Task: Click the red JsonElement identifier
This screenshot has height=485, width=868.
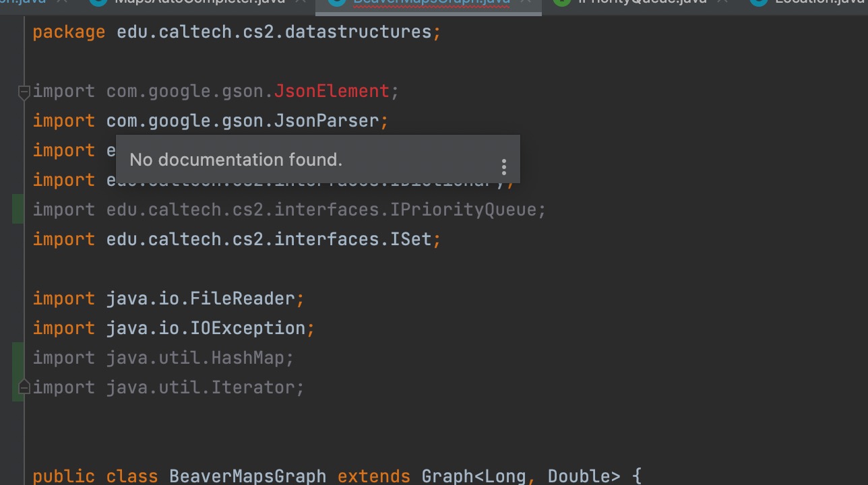Action: 332,91
